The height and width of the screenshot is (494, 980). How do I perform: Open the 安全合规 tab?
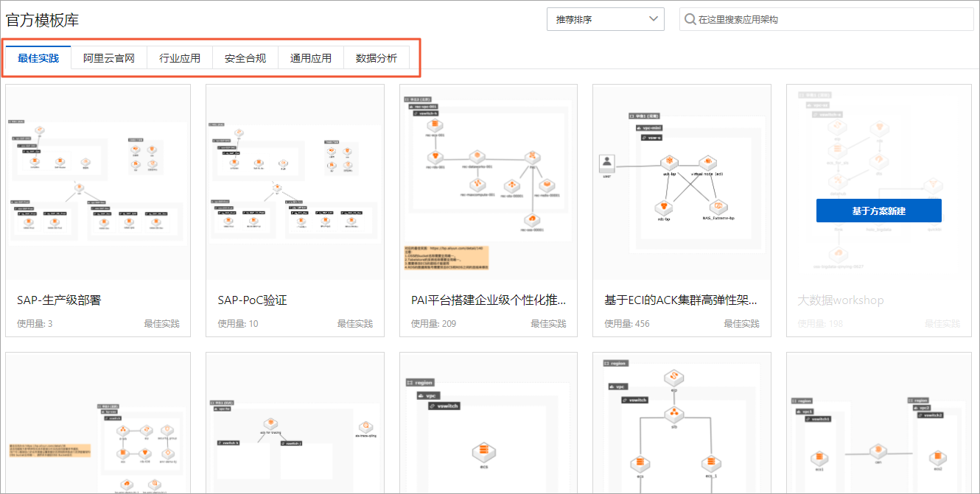click(x=245, y=58)
